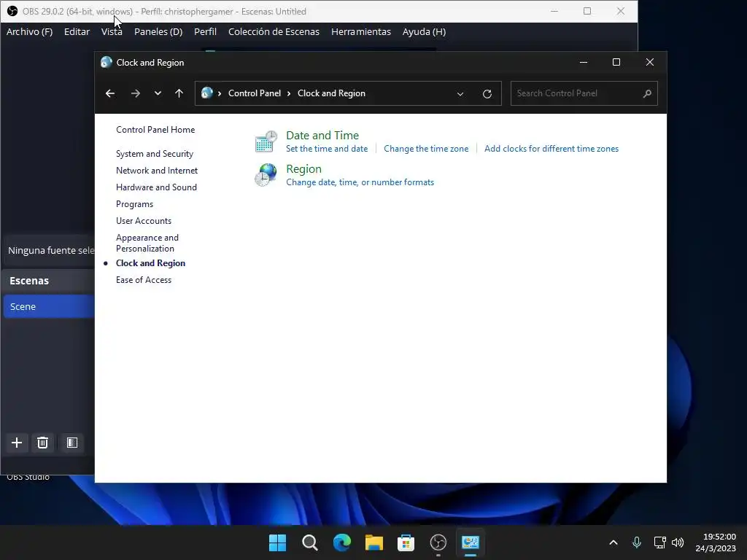The height and width of the screenshot is (560, 747).
Task: Open Paneles (D) menu in OBS
Action: pos(158,31)
